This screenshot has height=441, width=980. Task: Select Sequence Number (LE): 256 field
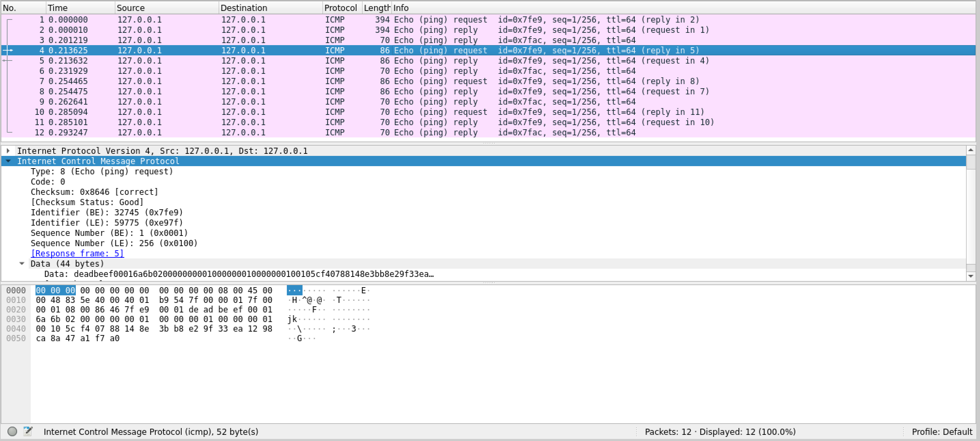coord(114,243)
